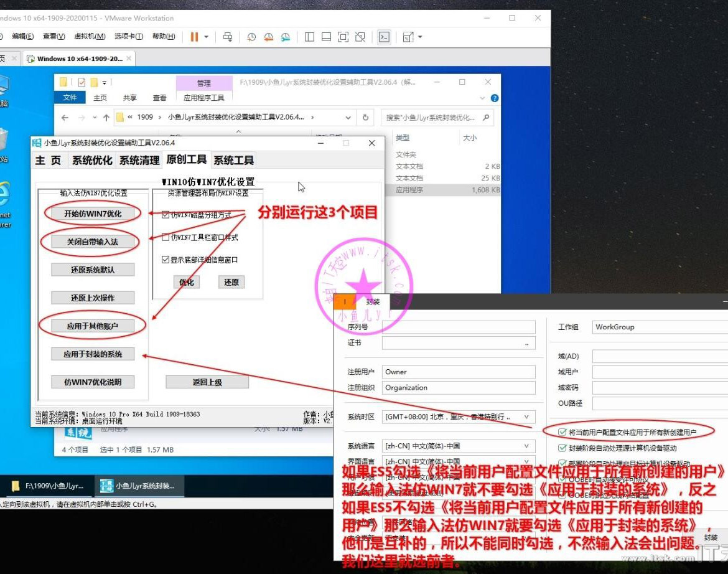Open Explorer recent locations chevron
This screenshot has height=574, width=728.
95,118
